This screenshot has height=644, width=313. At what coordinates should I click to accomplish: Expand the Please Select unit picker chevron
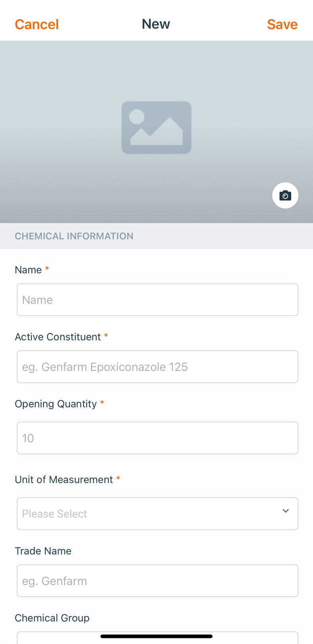pyautogui.click(x=286, y=511)
